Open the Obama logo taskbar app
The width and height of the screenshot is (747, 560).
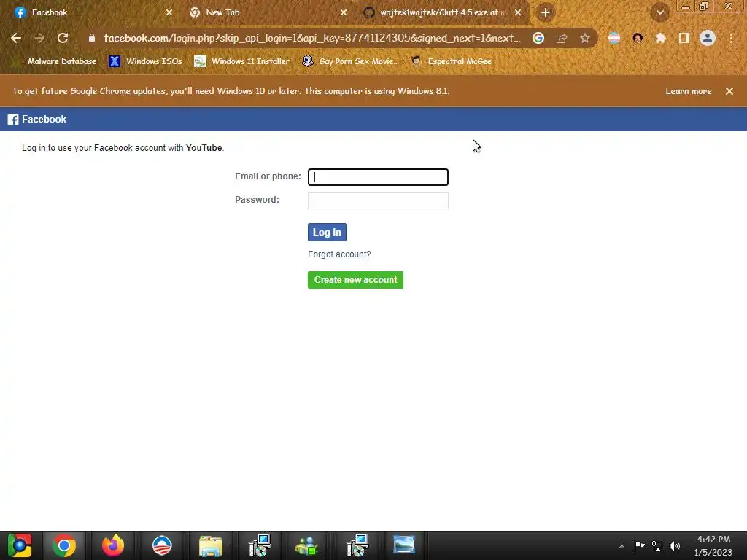pos(162,545)
